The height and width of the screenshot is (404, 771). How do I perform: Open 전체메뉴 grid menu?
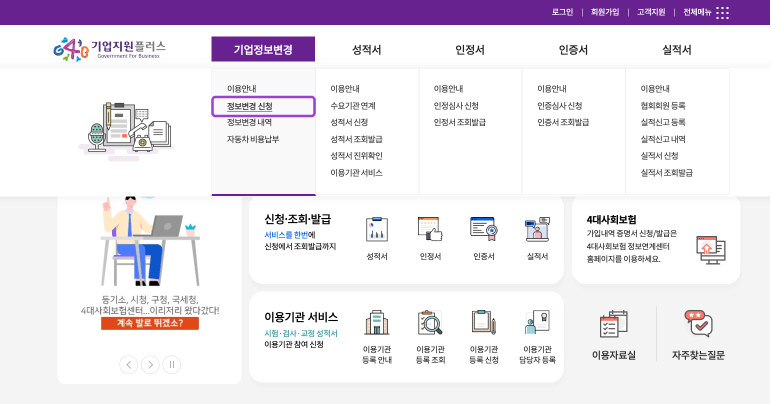722,12
